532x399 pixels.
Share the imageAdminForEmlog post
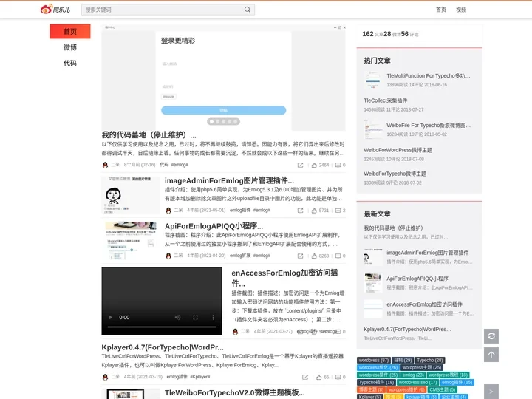coord(300,211)
